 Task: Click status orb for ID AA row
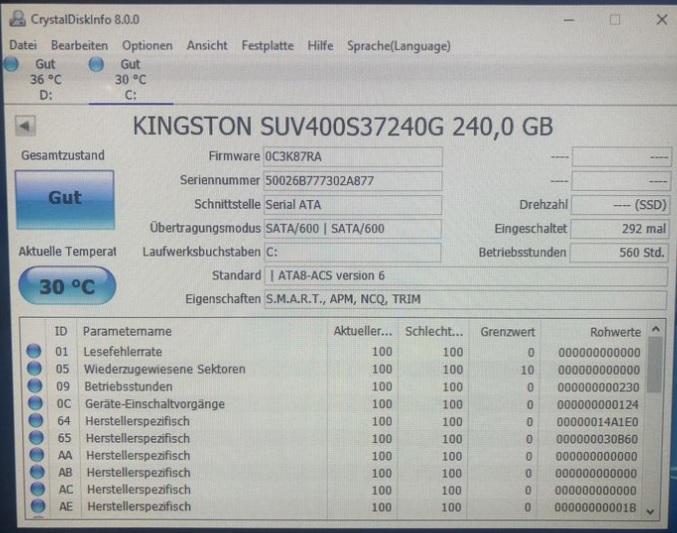[x=37, y=455]
